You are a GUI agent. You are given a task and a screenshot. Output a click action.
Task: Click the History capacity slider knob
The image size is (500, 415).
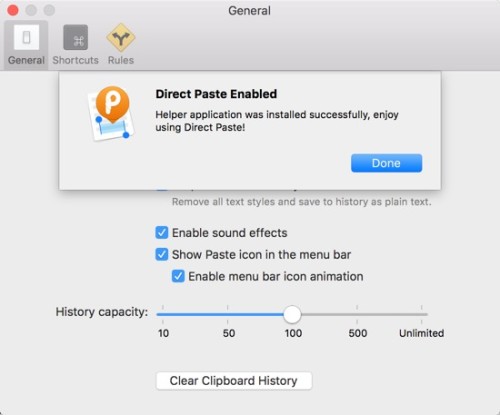point(292,314)
